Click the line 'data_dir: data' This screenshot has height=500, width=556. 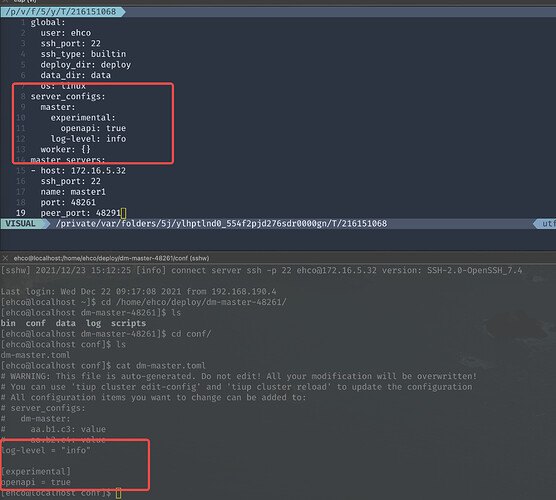point(76,75)
